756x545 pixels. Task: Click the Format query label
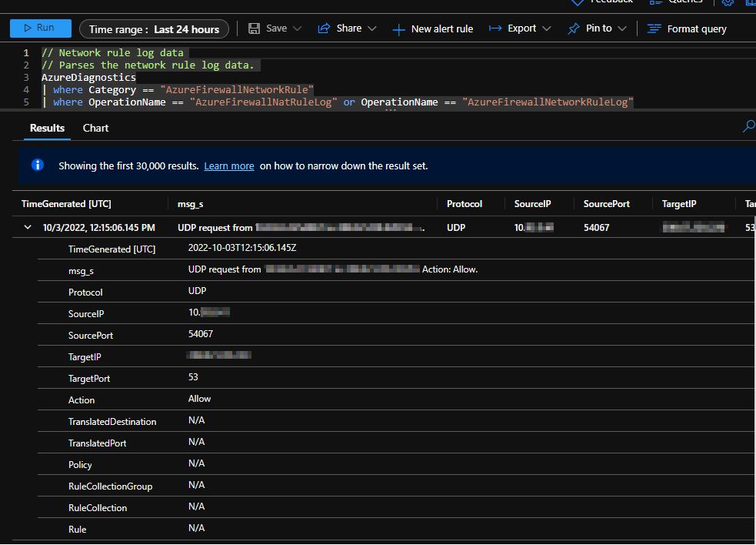[x=697, y=29]
